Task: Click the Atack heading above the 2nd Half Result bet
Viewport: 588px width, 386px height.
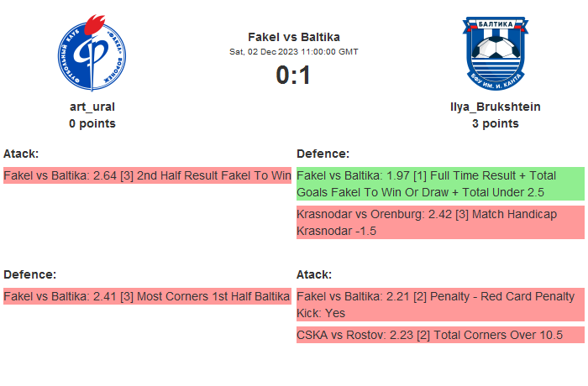Action: (21, 154)
